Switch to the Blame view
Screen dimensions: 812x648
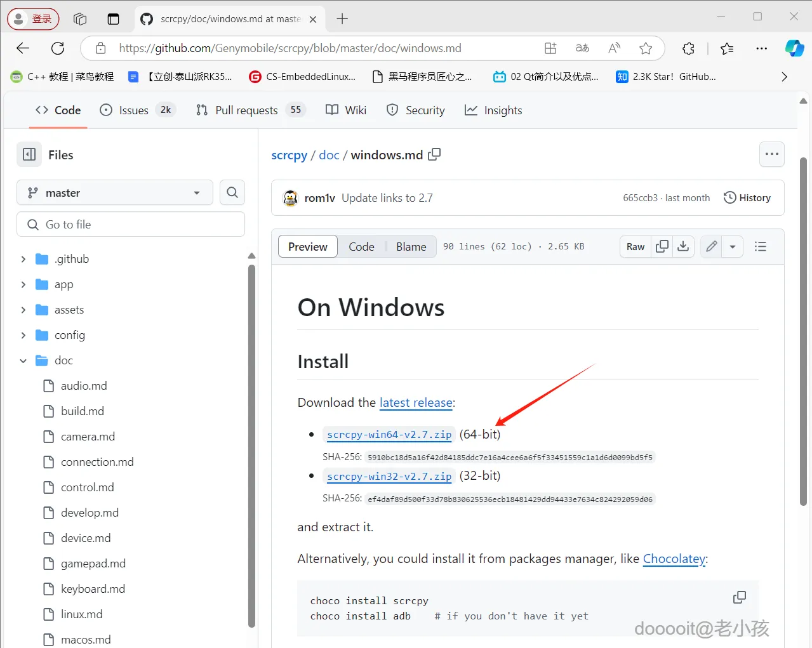click(x=411, y=246)
